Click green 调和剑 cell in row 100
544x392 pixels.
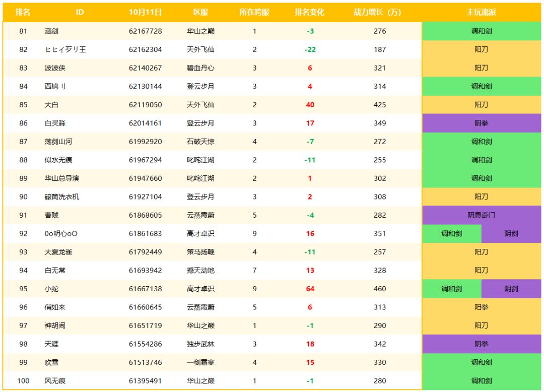pos(482,380)
